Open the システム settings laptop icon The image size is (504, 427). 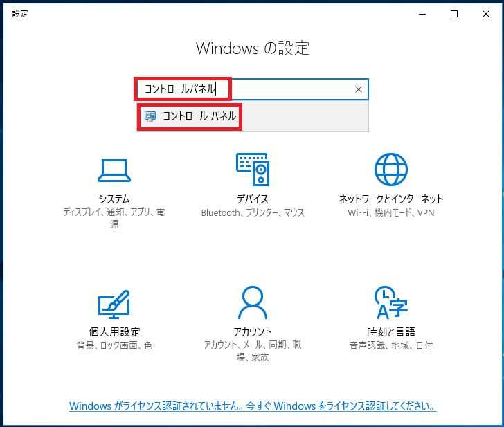114,171
